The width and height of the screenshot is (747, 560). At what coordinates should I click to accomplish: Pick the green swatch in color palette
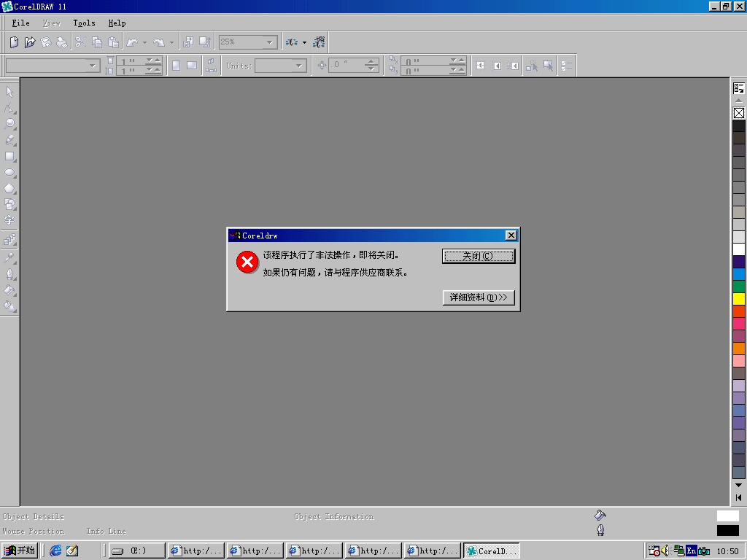738,287
